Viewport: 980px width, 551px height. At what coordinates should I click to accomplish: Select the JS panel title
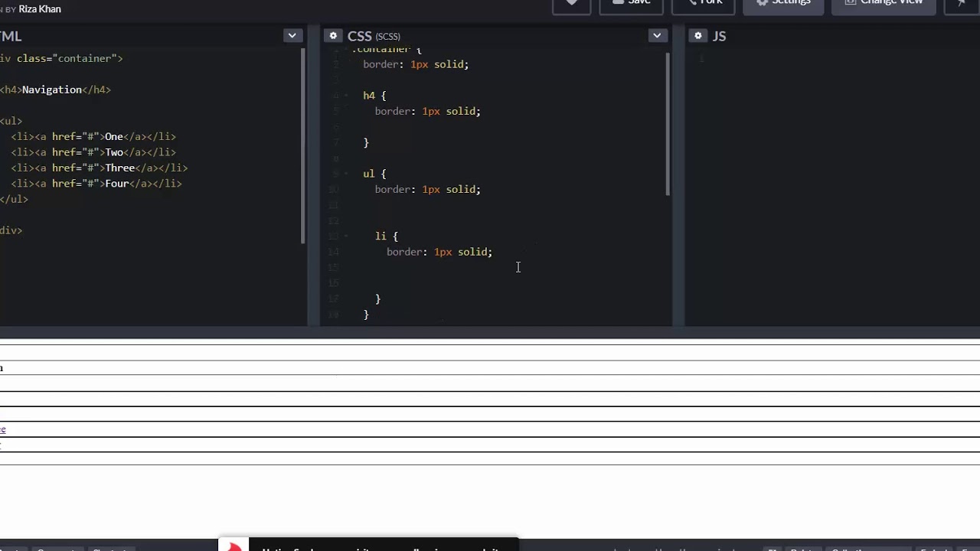(x=719, y=36)
